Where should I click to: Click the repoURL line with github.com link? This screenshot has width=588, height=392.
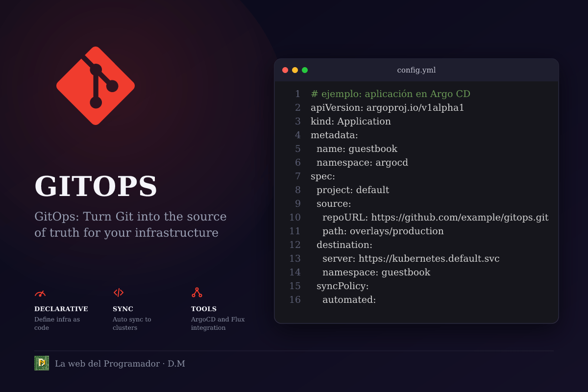(436, 218)
